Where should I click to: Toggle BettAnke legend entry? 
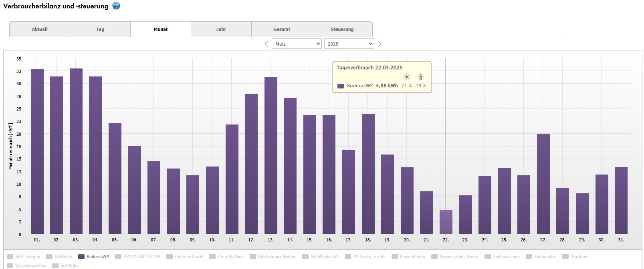[59, 257]
